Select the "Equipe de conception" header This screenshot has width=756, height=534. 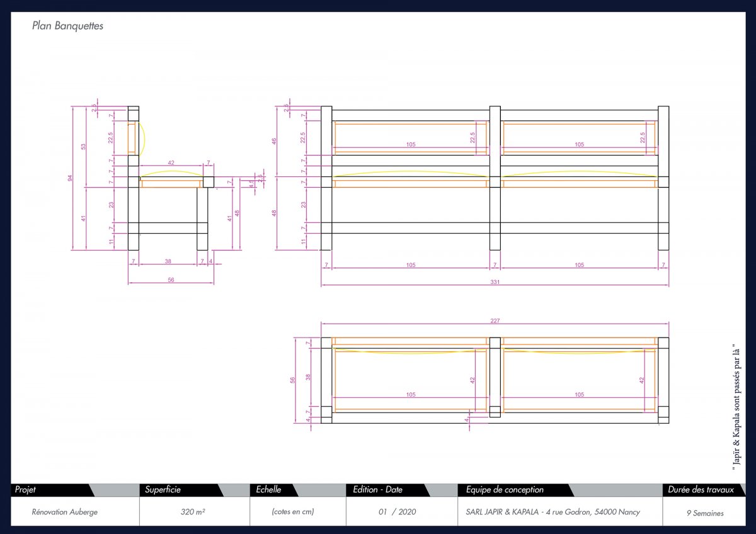pyautogui.click(x=505, y=490)
